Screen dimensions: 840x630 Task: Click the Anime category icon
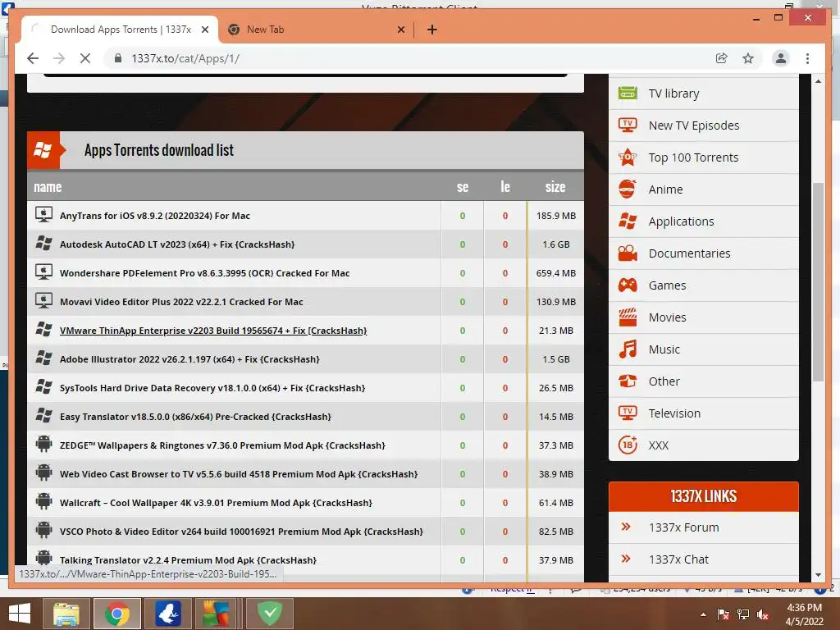pyautogui.click(x=628, y=189)
